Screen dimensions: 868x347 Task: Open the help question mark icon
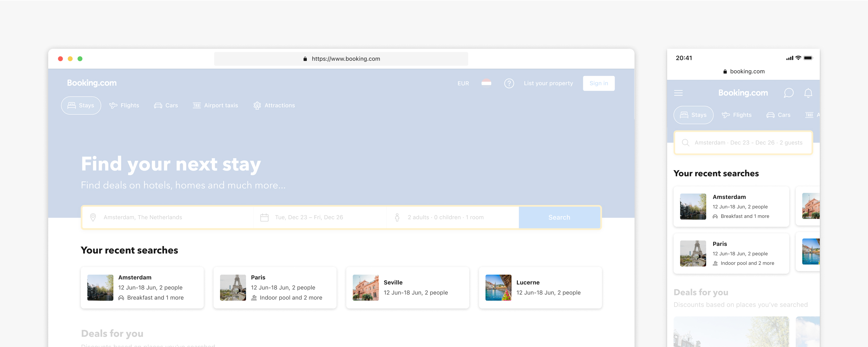click(x=509, y=83)
